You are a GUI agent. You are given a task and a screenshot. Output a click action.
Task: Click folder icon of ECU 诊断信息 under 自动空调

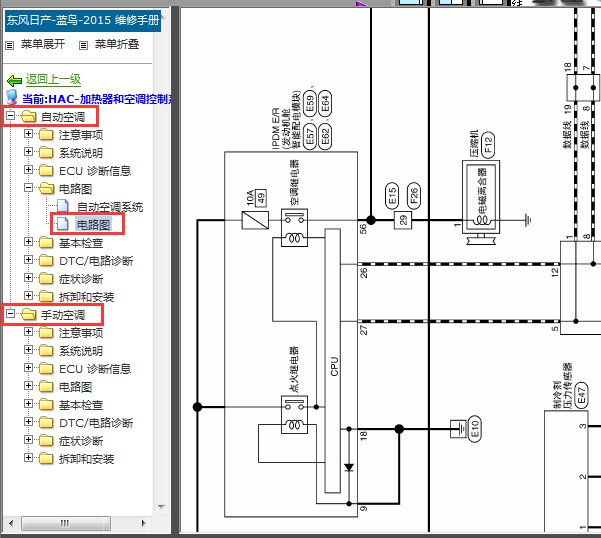[x=46, y=170]
